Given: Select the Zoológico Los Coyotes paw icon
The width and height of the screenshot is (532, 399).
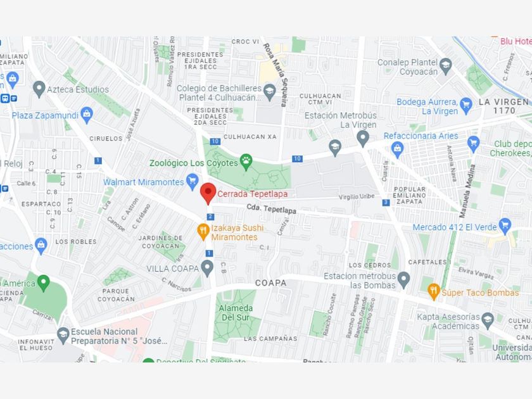Looking at the screenshot, I should coord(246,162).
